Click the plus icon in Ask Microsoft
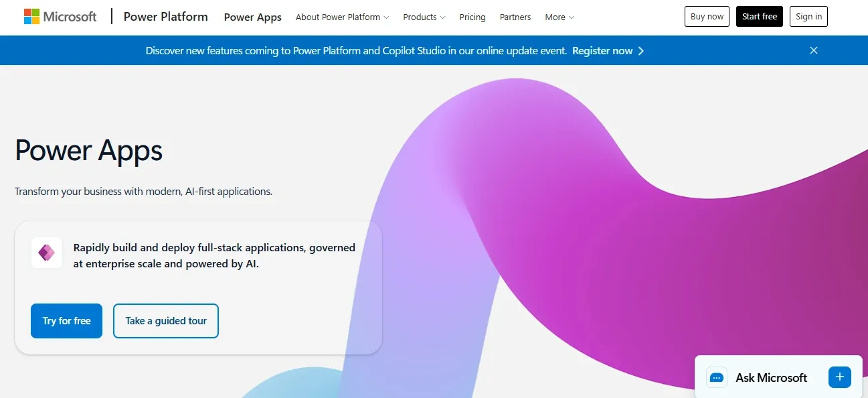The width and height of the screenshot is (868, 398). pyautogui.click(x=840, y=377)
